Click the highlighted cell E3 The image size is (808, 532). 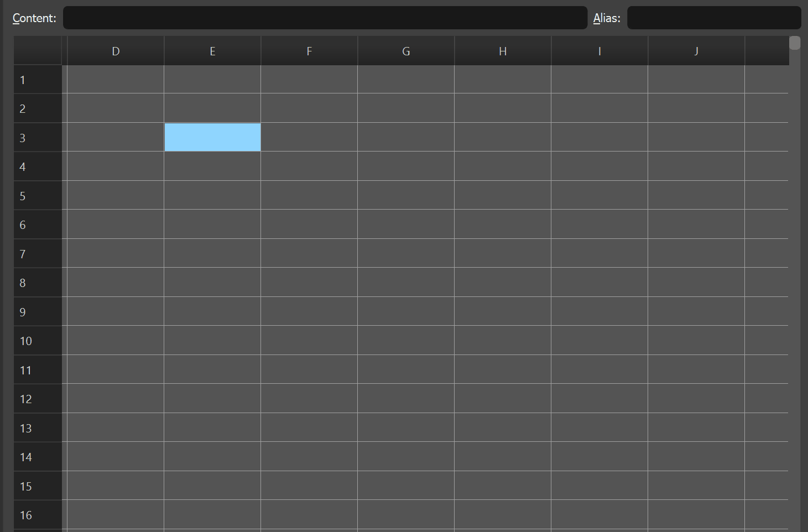(x=212, y=137)
